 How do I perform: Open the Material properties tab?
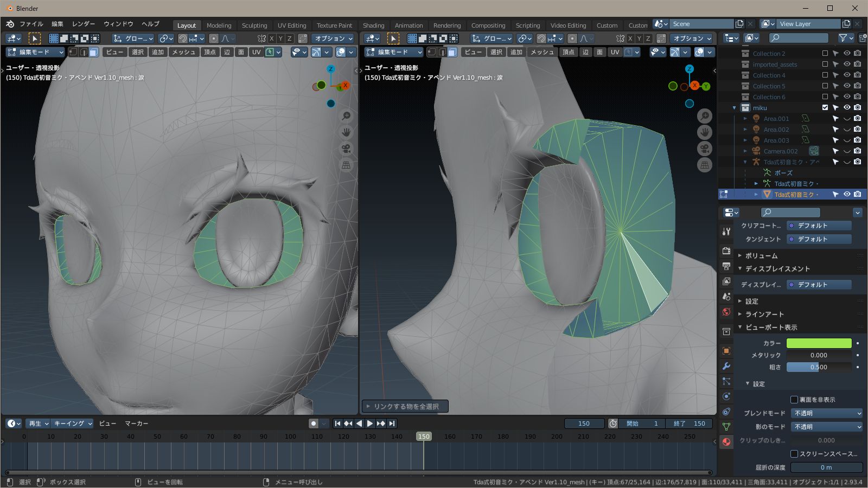[x=726, y=442]
